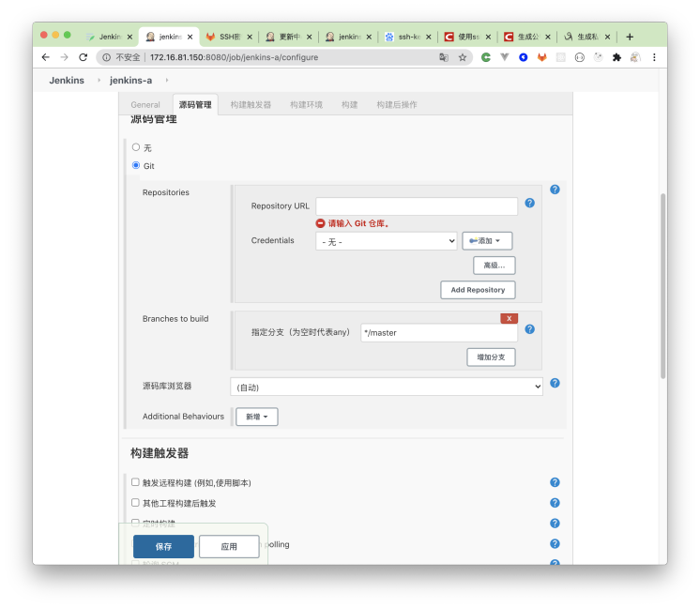Focus the Repository URL input field
The height and width of the screenshot is (608, 700).
(417, 206)
